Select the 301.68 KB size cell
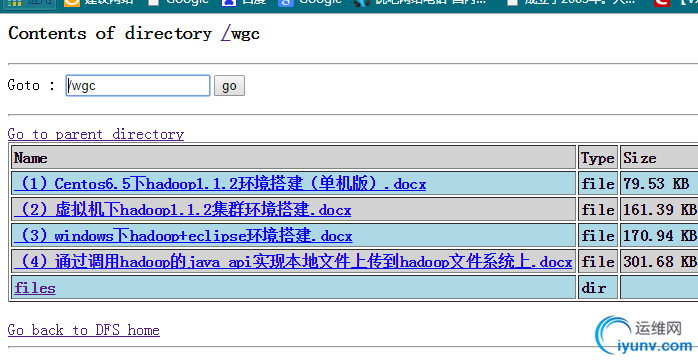The image size is (698, 362). click(659, 261)
